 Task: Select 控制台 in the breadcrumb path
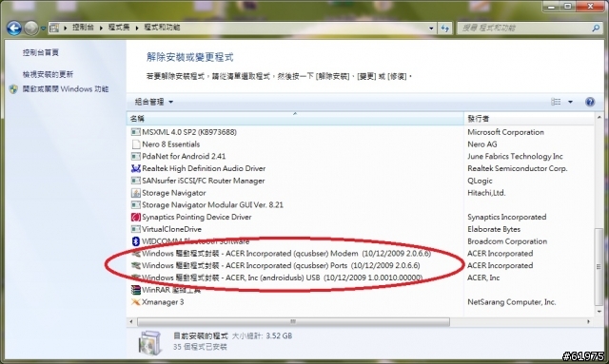tap(83, 28)
